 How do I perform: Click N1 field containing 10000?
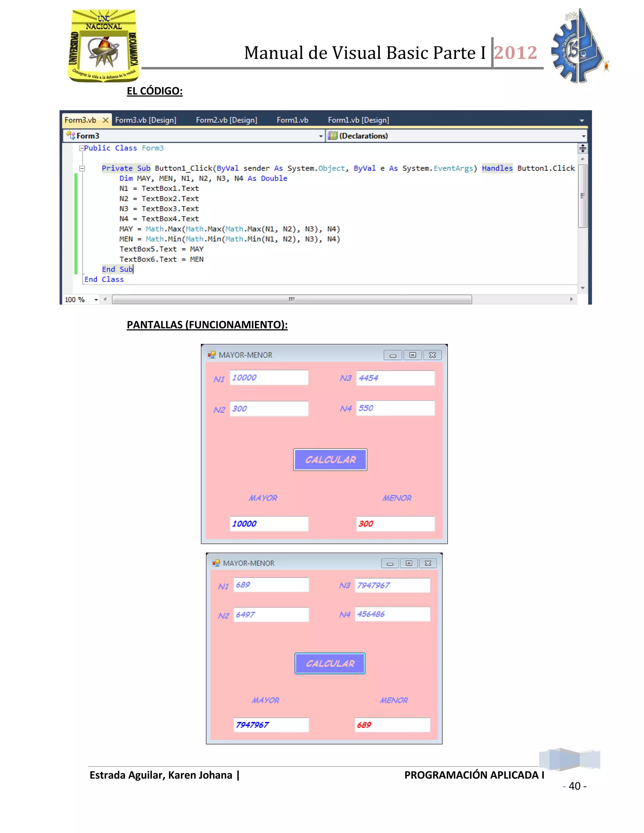(269, 378)
